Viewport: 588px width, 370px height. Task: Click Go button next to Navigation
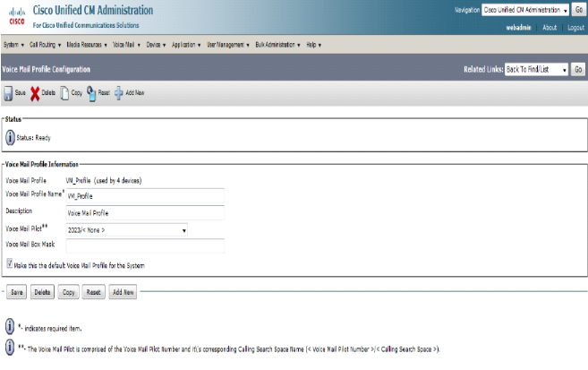pos(579,10)
